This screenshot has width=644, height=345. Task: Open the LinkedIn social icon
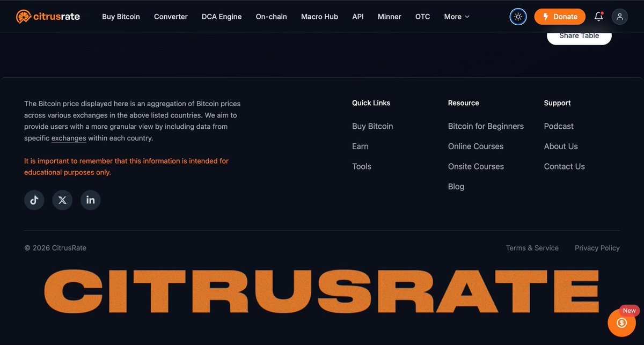[91, 200]
